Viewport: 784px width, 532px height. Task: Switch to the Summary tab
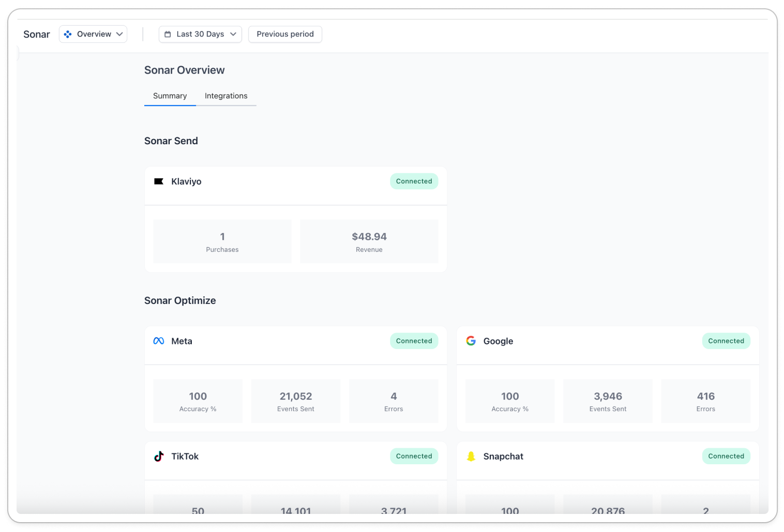point(170,96)
